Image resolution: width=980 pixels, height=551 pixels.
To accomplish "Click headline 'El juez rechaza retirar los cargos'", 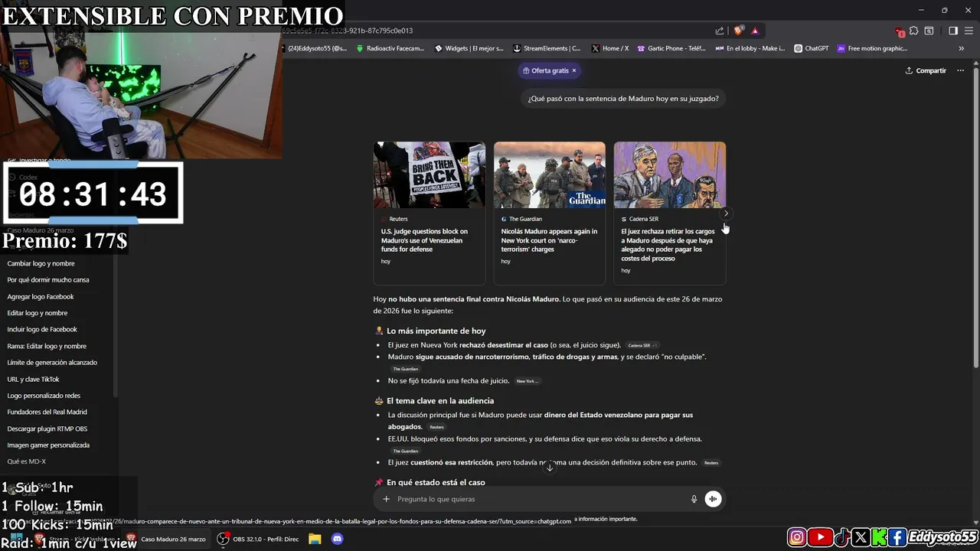I will 668,245.
